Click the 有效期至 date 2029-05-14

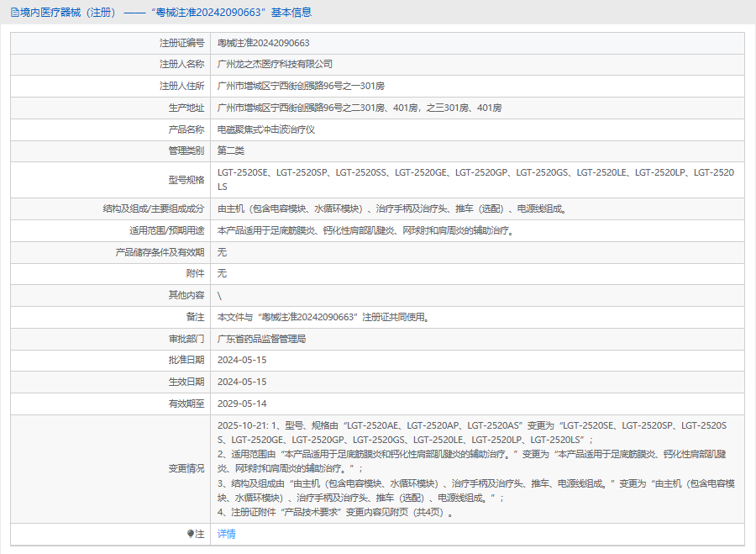point(242,404)
